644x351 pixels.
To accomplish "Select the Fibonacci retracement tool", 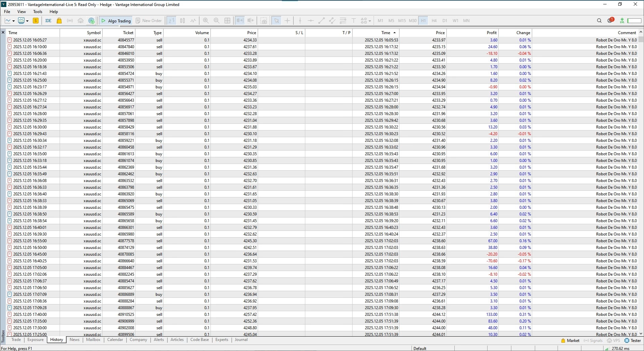I will pyautogui.click(x=343, y=21).
